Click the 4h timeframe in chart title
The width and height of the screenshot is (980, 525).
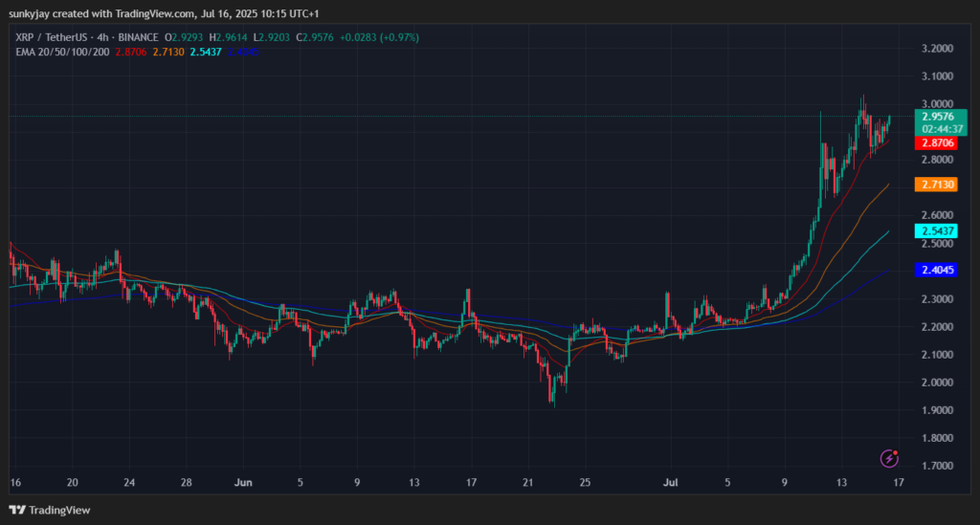[x=102, y=37]
